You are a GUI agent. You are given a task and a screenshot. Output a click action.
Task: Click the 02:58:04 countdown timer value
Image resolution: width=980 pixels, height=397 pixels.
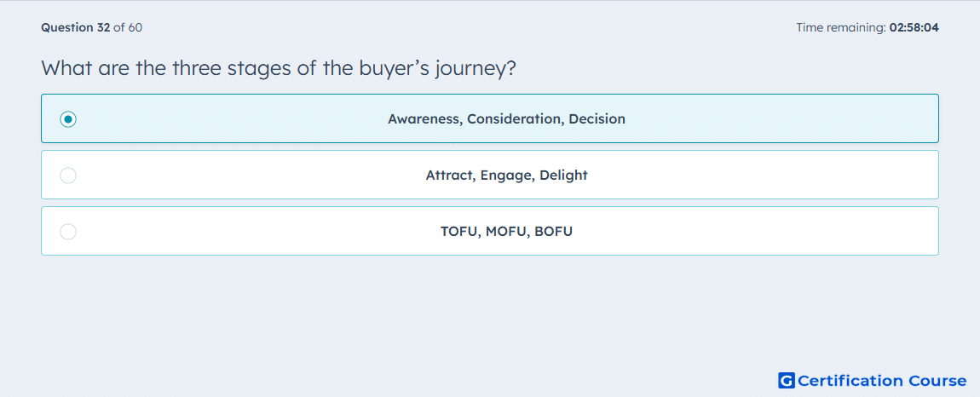[x=914, y=27]
